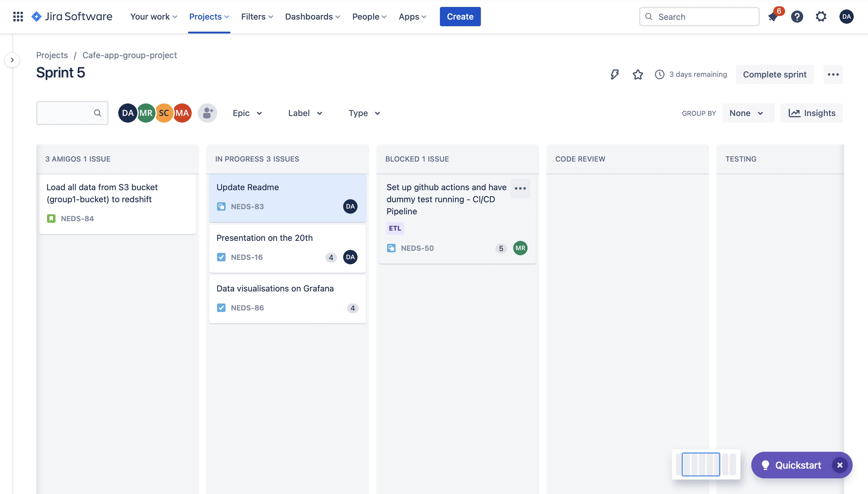Toggle MA assignee avatar filter
This screenshot has height=494, width=868.
[183, 113]
